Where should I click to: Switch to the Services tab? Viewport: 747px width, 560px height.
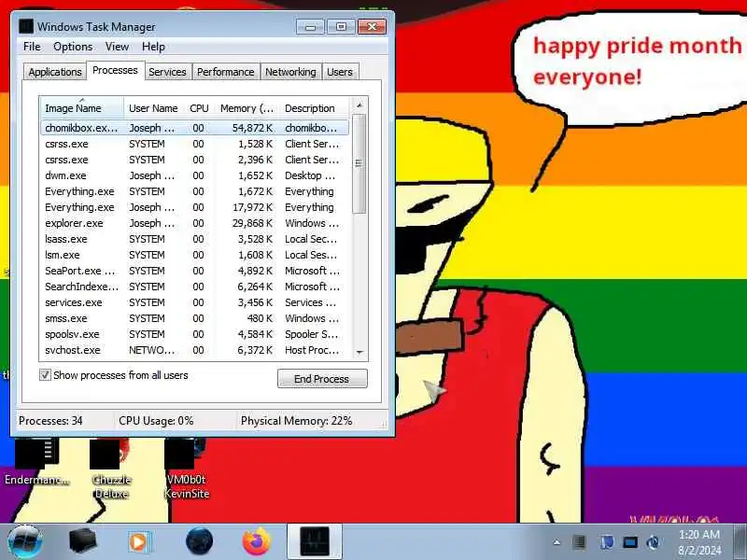167,72
